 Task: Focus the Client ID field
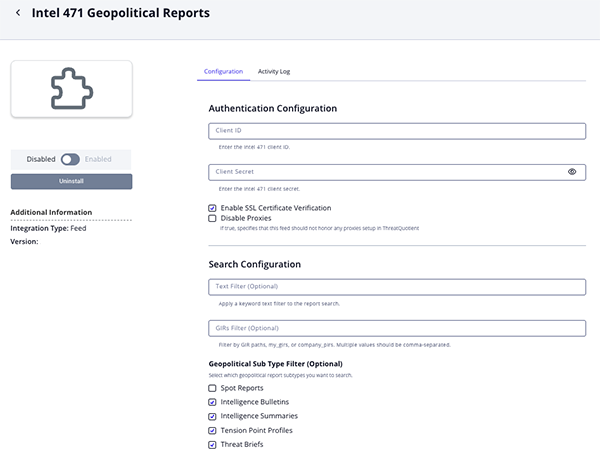(x=397, y=131)
